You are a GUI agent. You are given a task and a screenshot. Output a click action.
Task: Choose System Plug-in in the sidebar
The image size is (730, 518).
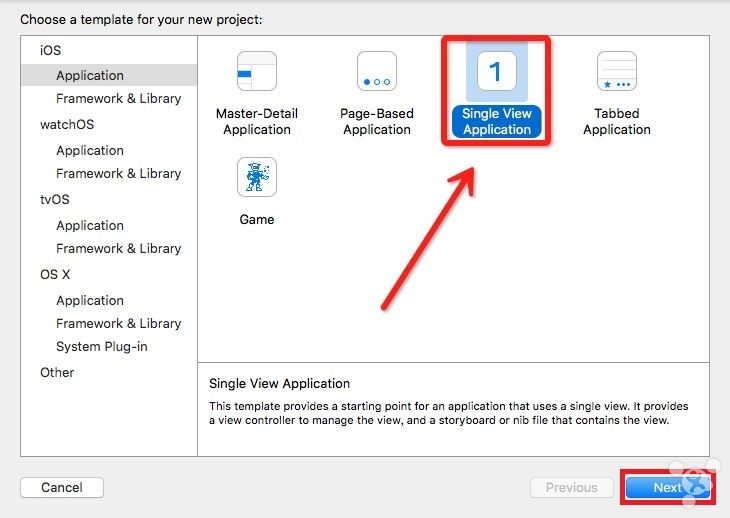coord(103,346)
